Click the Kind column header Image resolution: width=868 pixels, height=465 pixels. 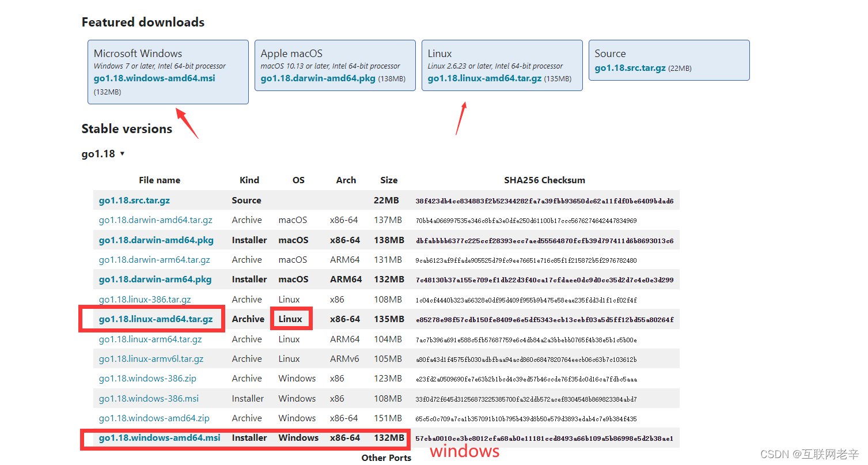[249, 180]
